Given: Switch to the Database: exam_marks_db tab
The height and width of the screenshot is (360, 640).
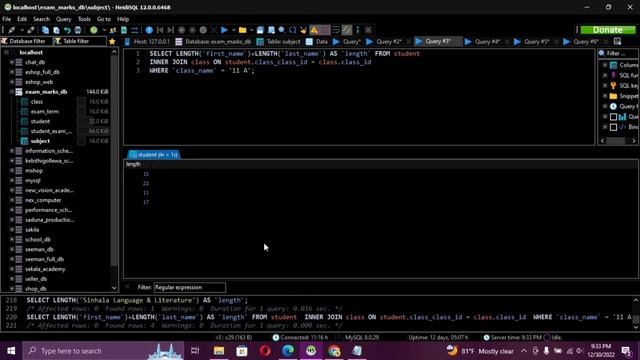Looking at the screenshot, I should click(213, 41).
